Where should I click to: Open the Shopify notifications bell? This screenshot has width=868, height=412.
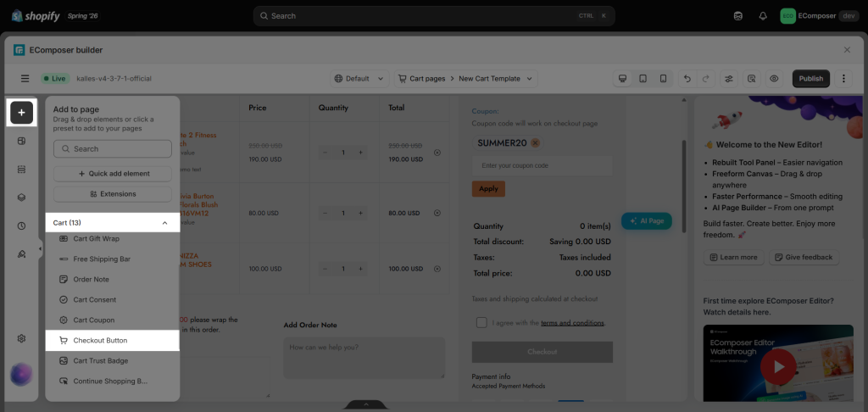coord(763,16)
